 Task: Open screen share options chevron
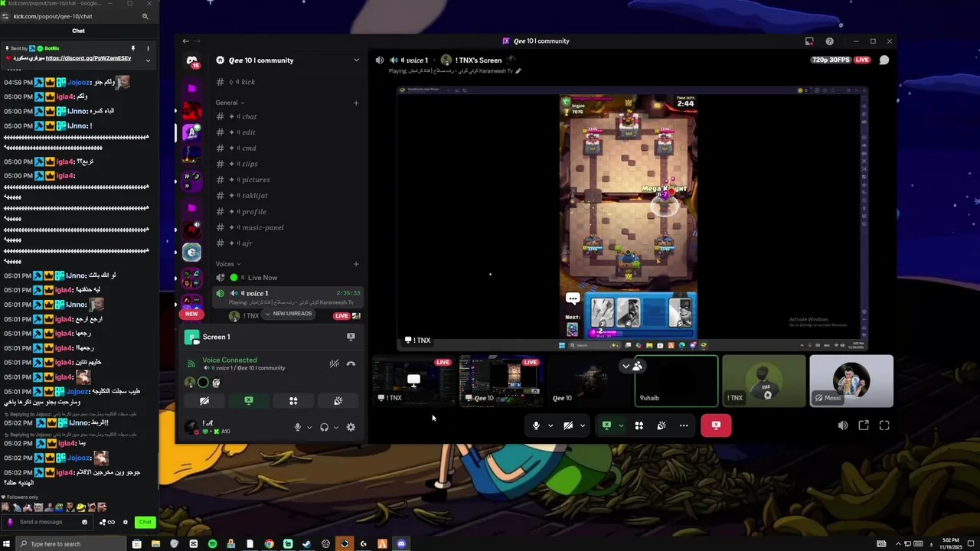621,425
